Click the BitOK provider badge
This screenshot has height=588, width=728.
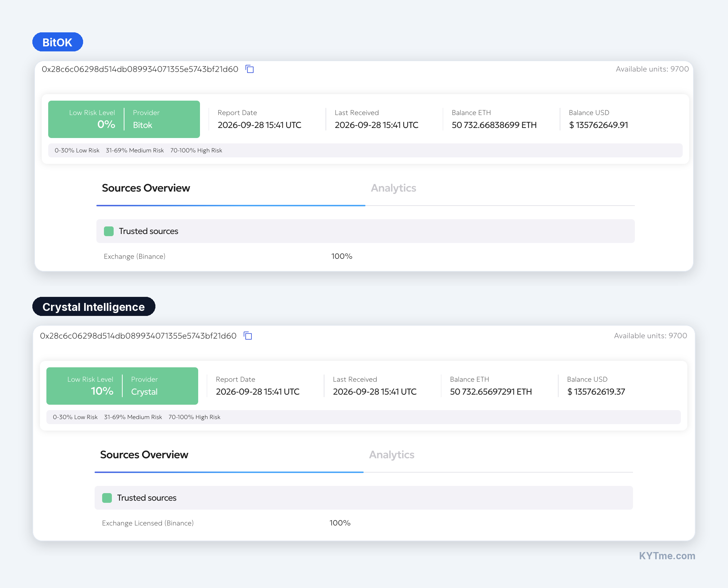point(58,42)
